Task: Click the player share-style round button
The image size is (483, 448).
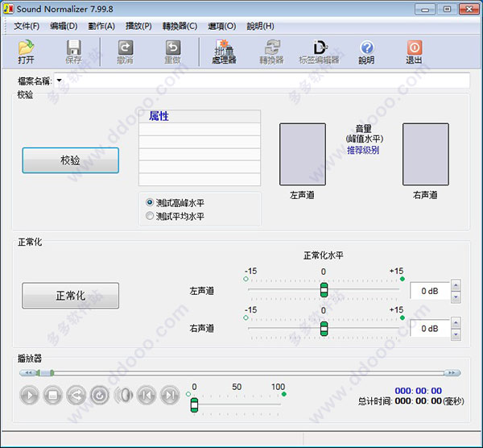Action: (76, 396)
